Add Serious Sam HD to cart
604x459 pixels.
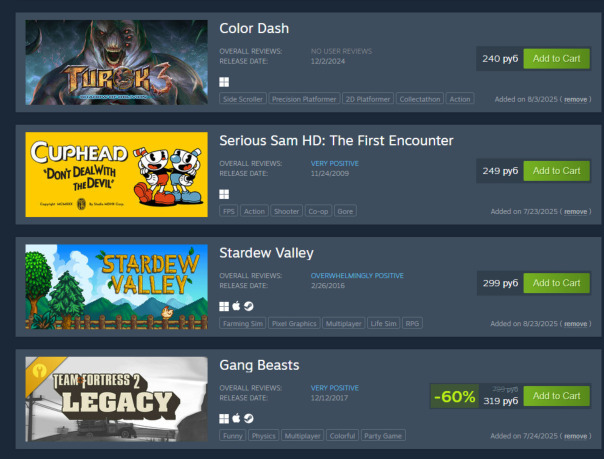coord(556,171)
